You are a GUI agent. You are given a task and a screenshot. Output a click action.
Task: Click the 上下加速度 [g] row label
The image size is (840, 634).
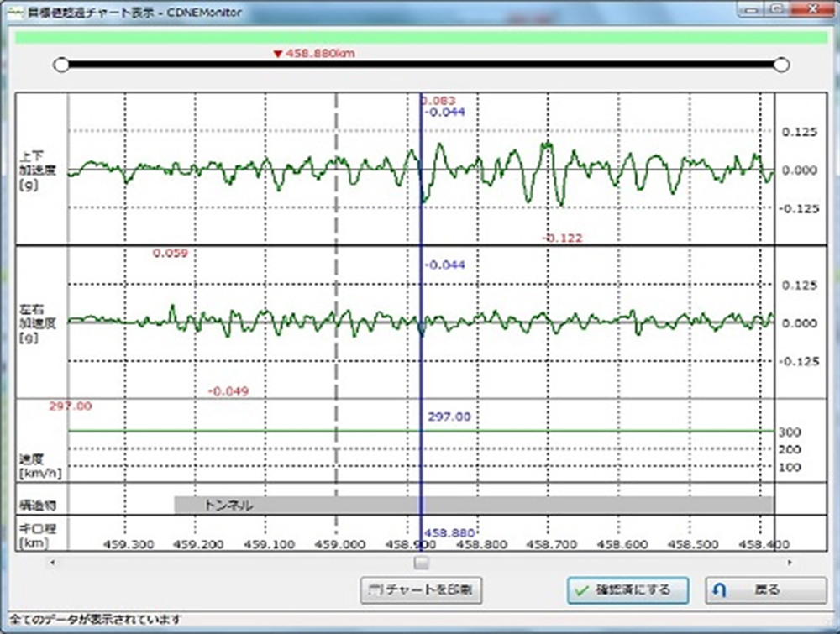[38, 170]
